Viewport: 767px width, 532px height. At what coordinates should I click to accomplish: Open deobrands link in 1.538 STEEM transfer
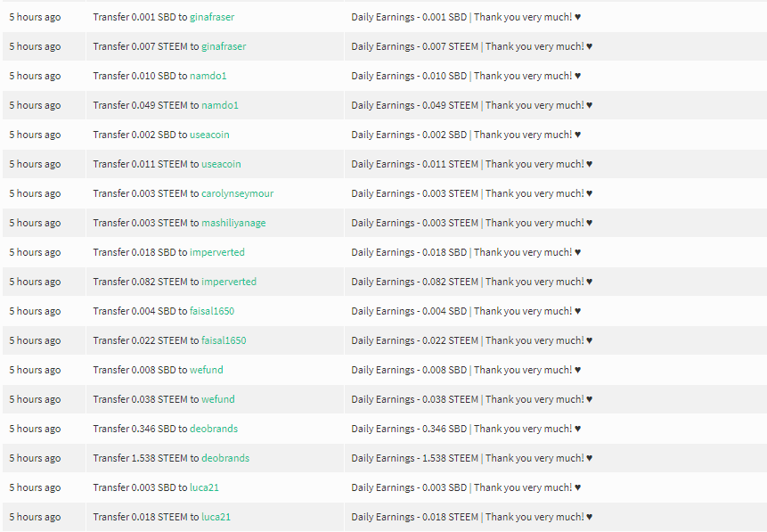[x=225, y=458]
